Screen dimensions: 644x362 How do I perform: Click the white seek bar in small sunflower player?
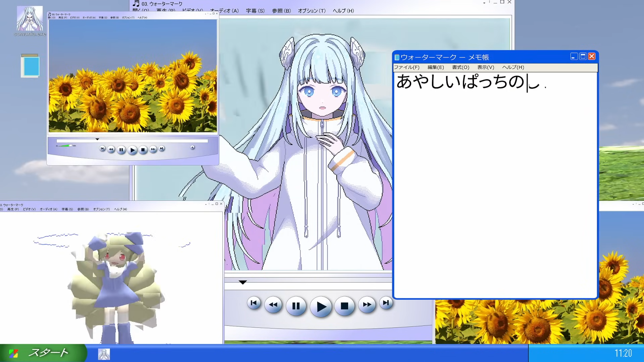[132, 141]
